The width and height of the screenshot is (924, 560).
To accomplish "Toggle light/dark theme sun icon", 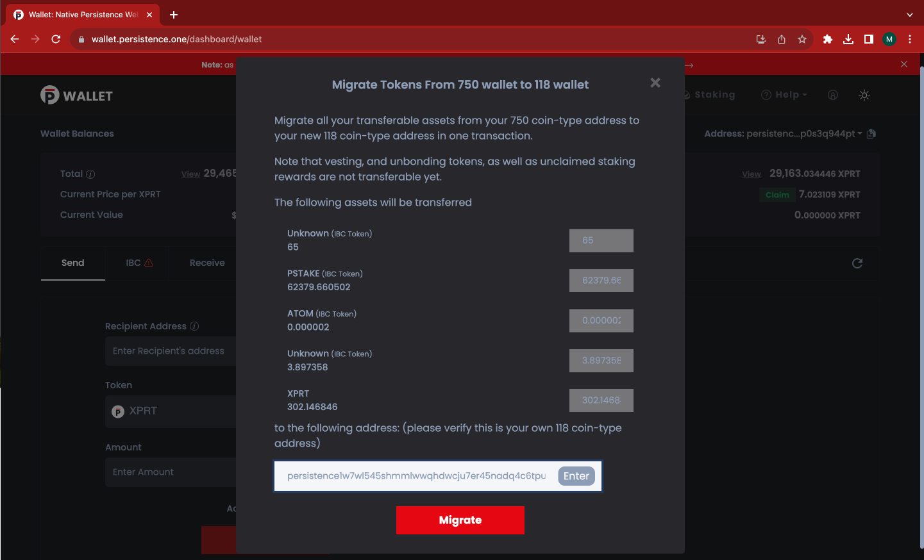I will pyautogui.click(x=864, y=95).
